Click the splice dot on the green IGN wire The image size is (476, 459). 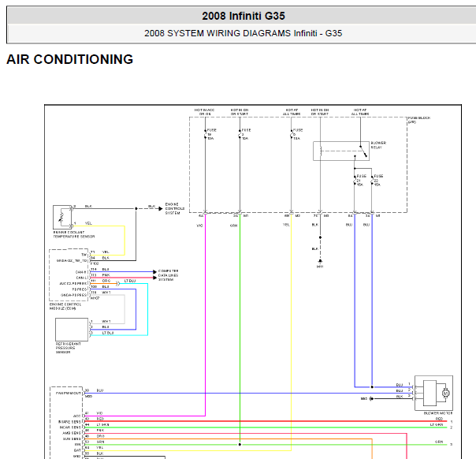240,445
